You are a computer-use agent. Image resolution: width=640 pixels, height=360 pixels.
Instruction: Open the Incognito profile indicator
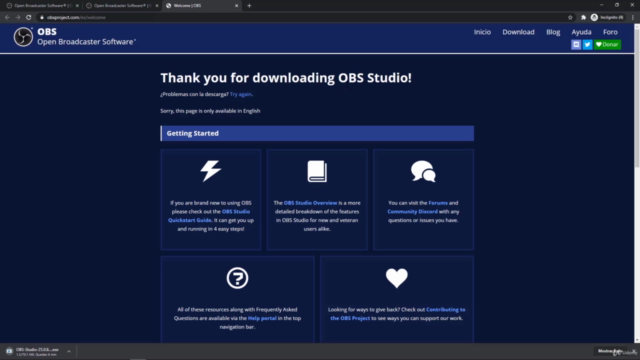[607, 18]
